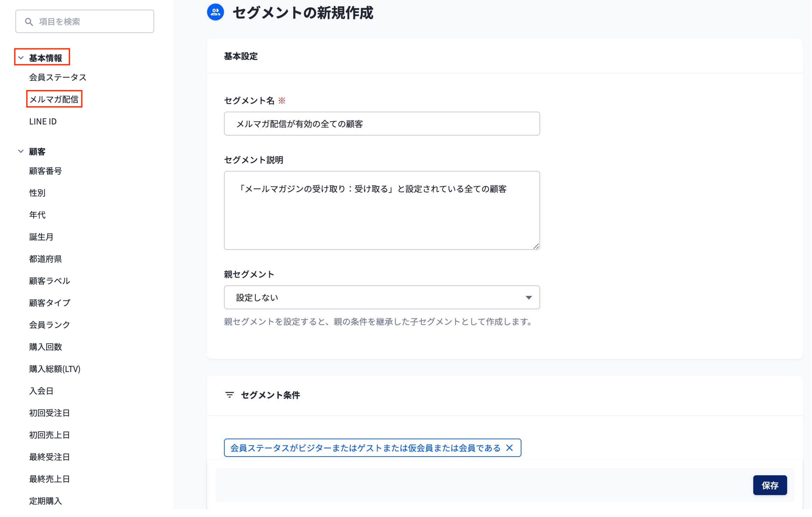Click the search magnifier icon
812x517 pixels.
[29, 22]
